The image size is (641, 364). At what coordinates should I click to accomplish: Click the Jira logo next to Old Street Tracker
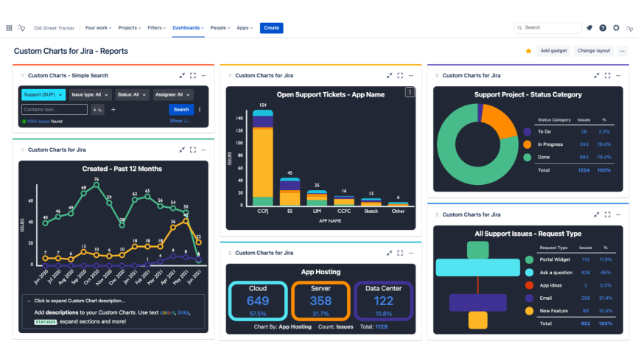(x=21, y=28)
